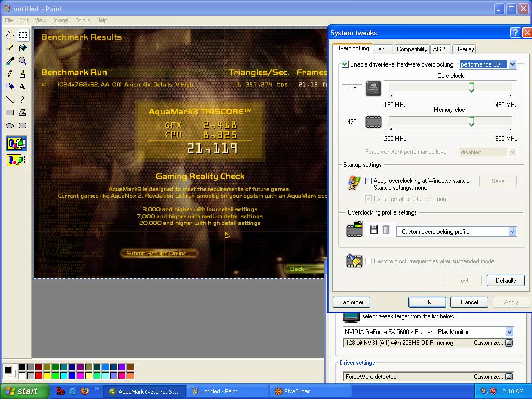Screen dimensions: 532x399
Task: Switch to the Overlay tab
Action: click(464, 49)
